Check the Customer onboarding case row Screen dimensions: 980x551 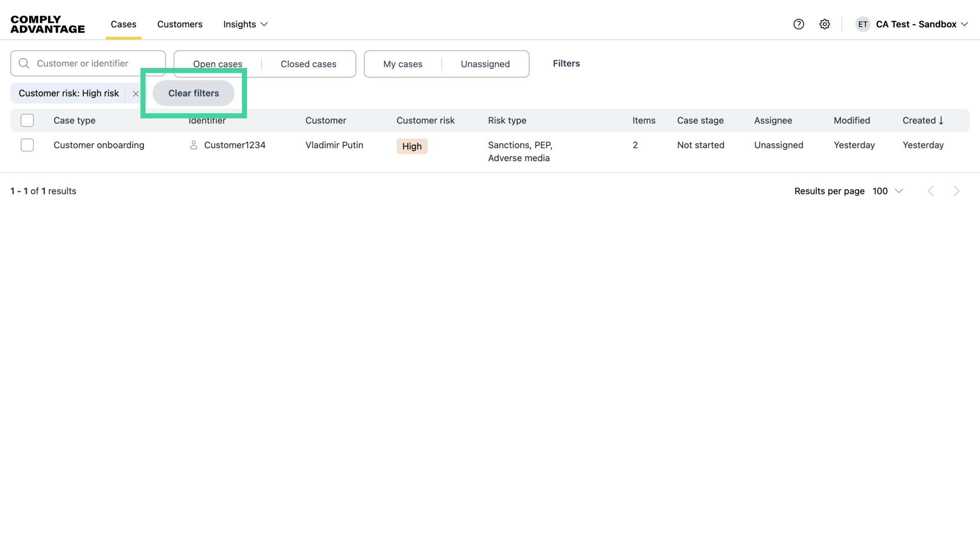coord(27,145)
